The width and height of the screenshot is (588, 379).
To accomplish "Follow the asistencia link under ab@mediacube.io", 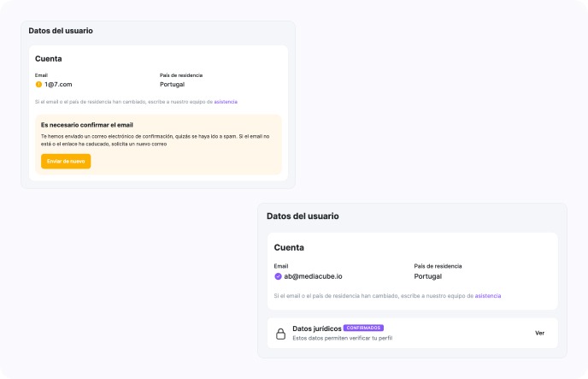I will click(x=488, y=295).
